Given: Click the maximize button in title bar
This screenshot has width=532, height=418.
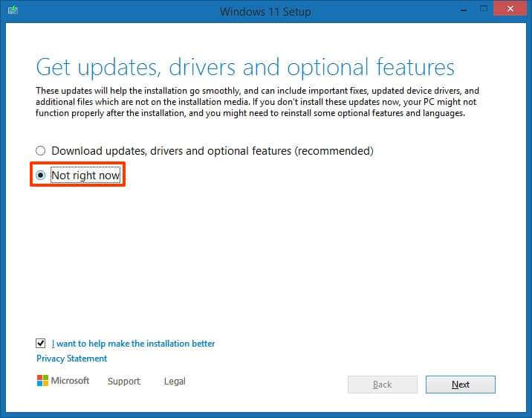Looking at the screenshot, I should [x=484, y=9].
